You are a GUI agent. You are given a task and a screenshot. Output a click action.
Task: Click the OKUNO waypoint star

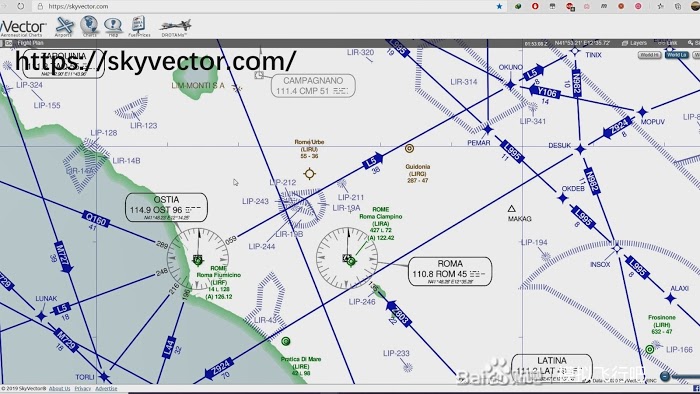(510, 85)
